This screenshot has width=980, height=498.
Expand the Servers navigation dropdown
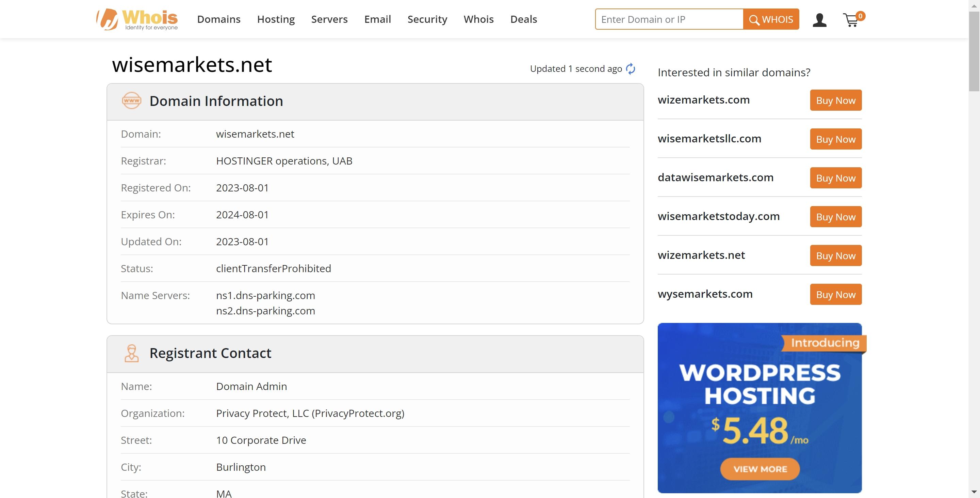pyautogui.click(x=329, y=19)
